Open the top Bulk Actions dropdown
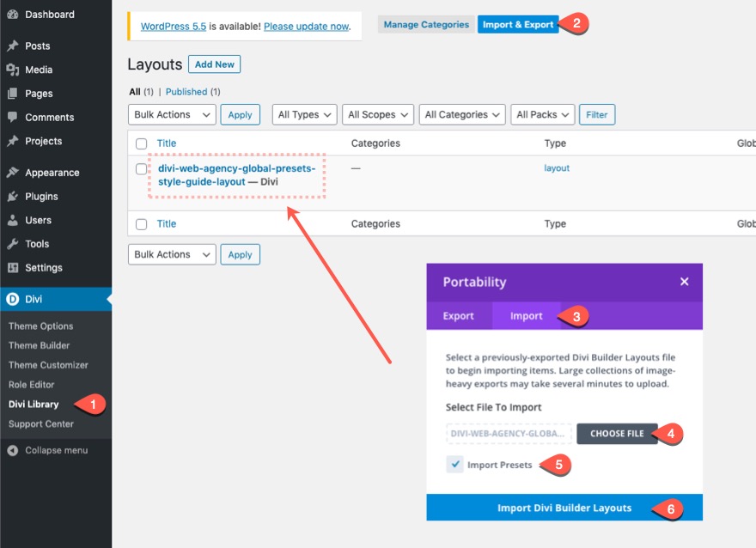This screenshot has width=756, height=548. coord(172,115)
